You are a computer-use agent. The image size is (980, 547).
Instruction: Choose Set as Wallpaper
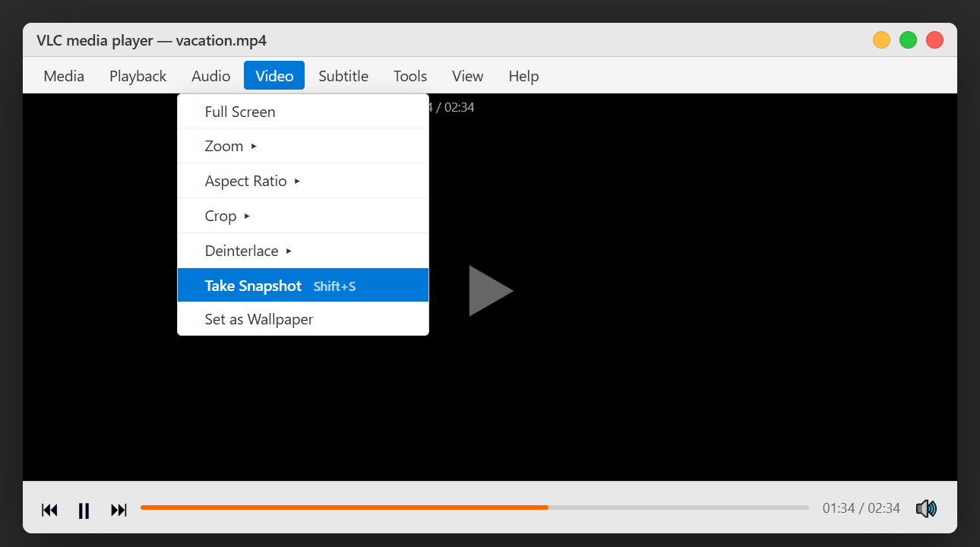click(303, 319)
